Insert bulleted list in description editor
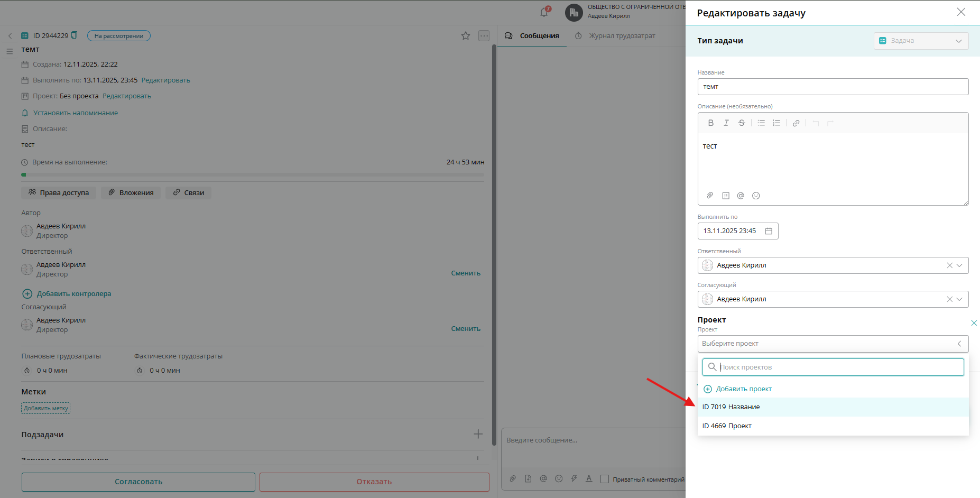The height and width of the screenshot is (498, 980). pyautogui.click(x=761, y=123)
